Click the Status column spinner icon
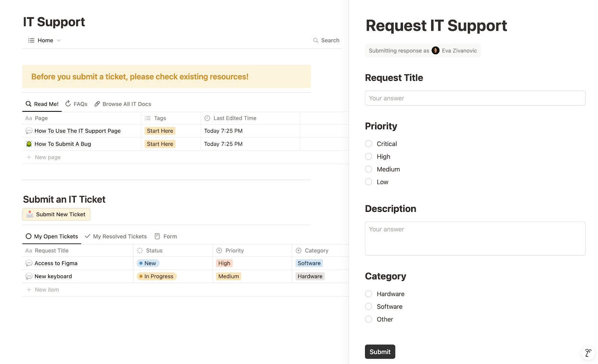Image resolution: width=598 pixels, height=364 pixels. 140,250
